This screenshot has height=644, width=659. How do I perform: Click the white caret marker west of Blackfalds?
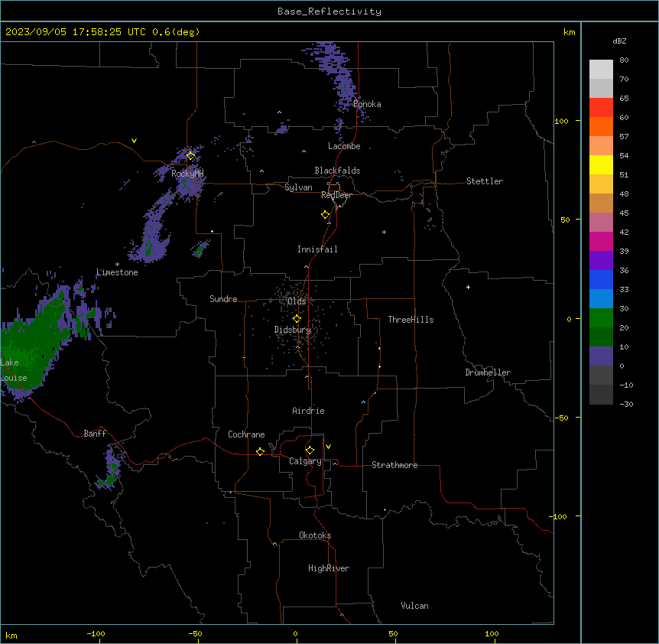(x=261, y=171)
